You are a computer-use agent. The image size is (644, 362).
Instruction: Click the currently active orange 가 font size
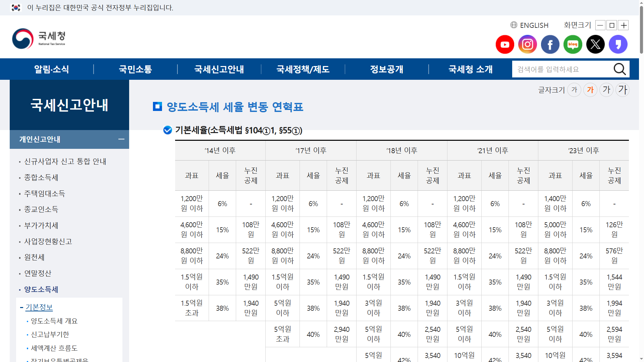(590, 89)
